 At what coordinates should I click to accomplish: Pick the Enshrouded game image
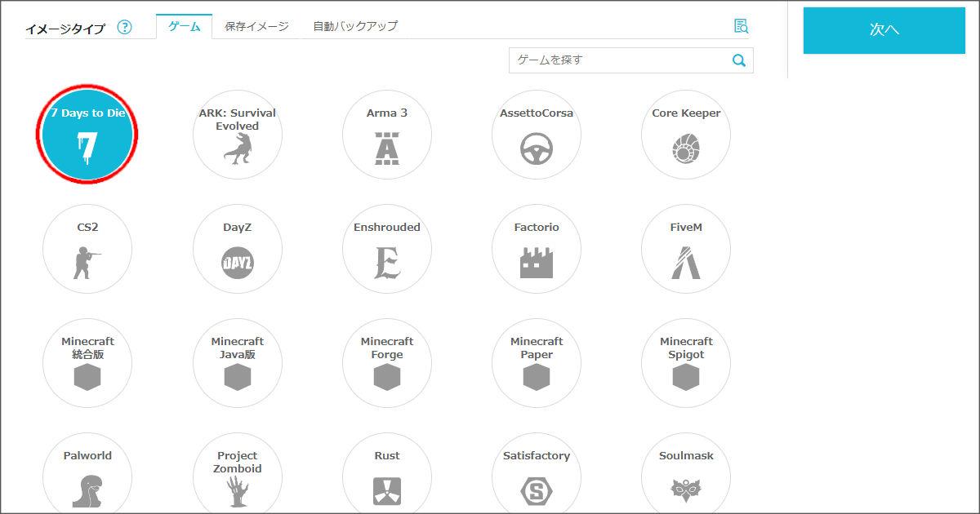pos(387,249)
